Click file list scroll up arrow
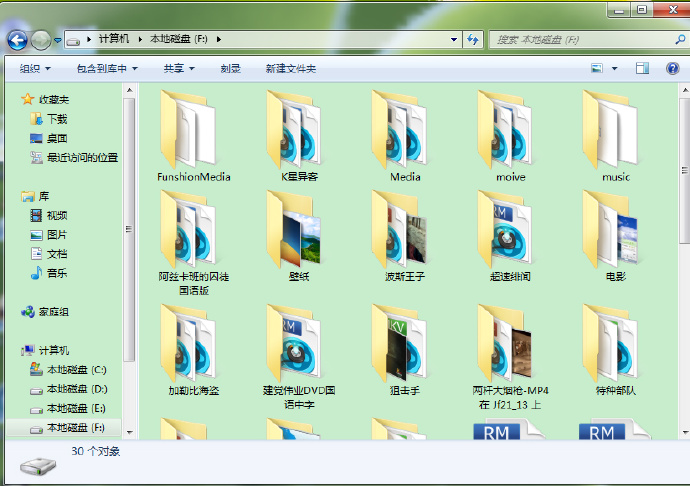This screenshot has width=690, height=486. 685,90
